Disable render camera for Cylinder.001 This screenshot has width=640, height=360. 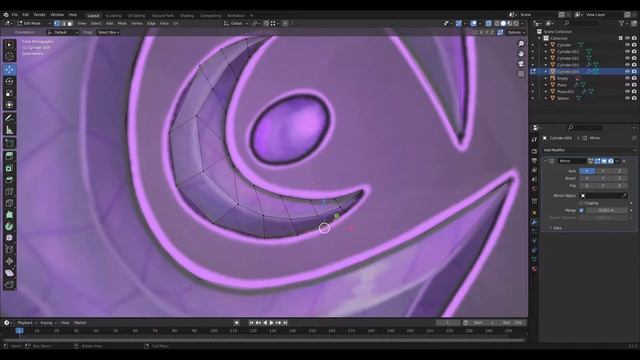(634, 51)
